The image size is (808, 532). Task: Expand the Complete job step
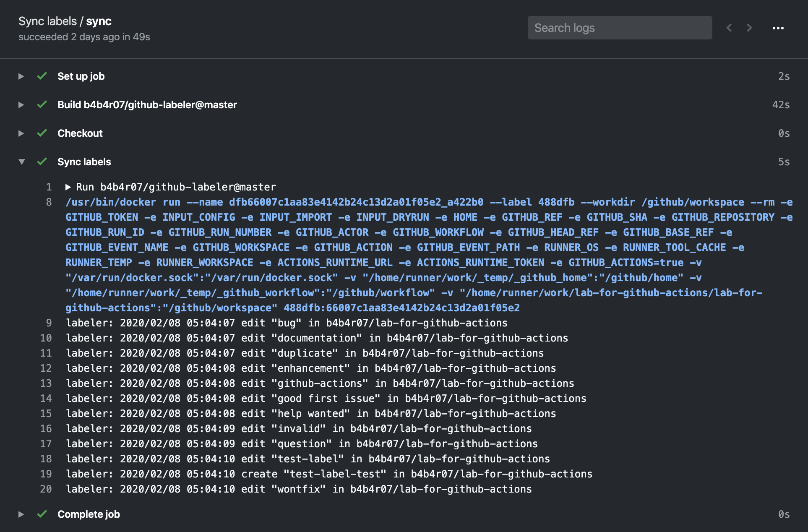click(x=21, y=514)
